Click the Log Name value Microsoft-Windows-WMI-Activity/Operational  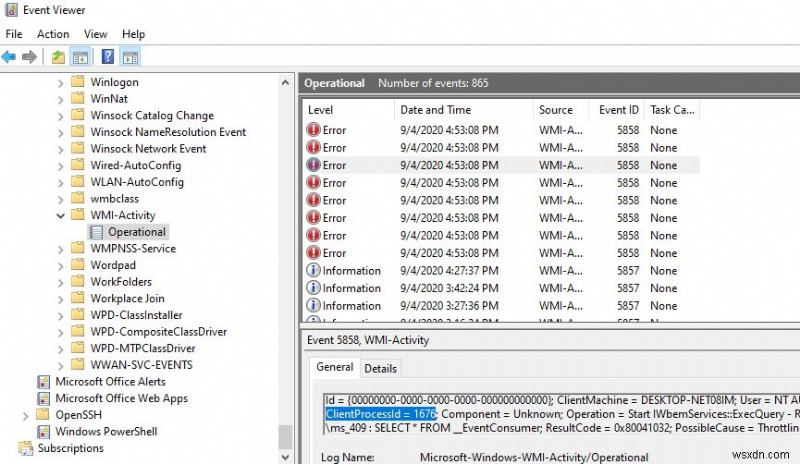[534, 457]
